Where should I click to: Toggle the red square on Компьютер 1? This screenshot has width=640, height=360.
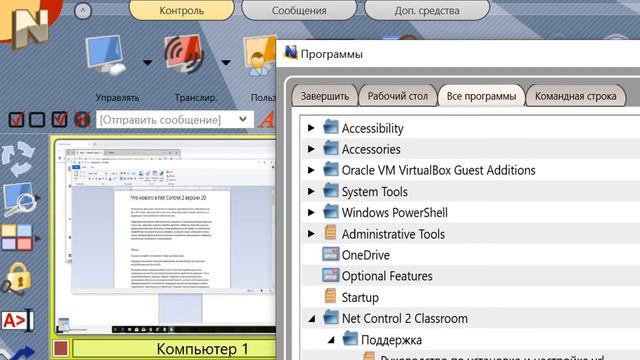[61, 349]
